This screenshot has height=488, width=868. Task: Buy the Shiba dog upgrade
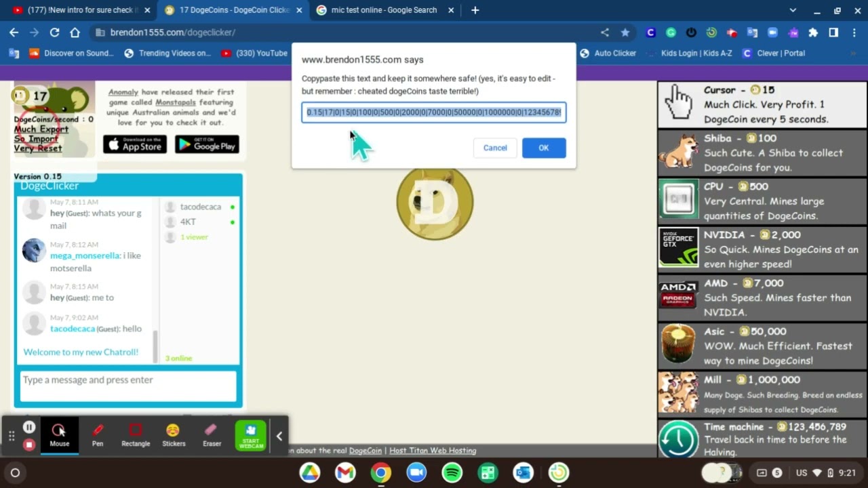762,152
